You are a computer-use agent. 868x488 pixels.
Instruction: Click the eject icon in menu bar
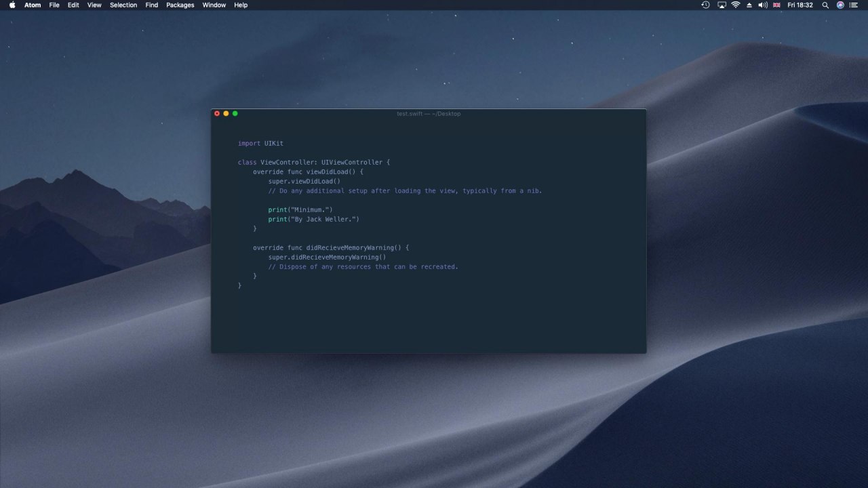[x=749, y=5]
